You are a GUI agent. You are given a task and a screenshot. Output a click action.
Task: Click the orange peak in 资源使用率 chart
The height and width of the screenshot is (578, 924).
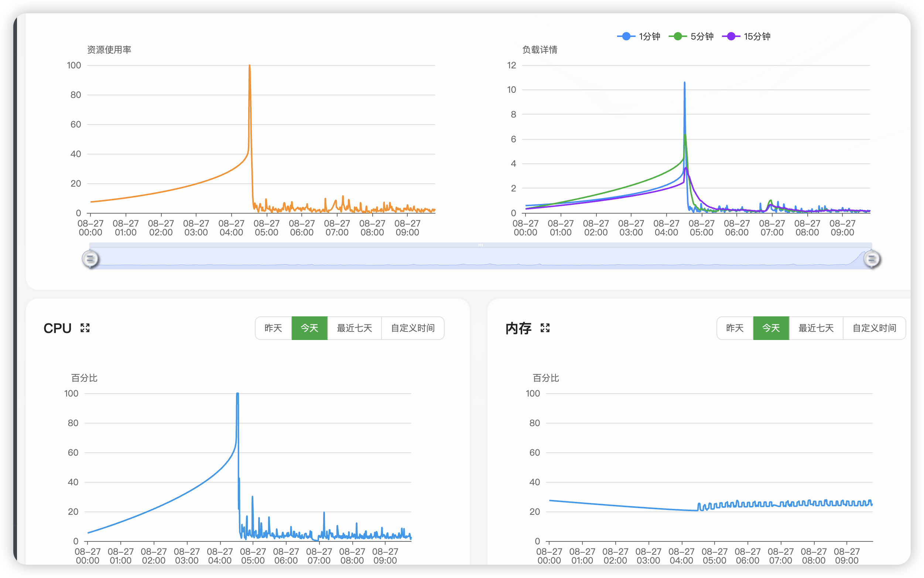tap(249, 66)
